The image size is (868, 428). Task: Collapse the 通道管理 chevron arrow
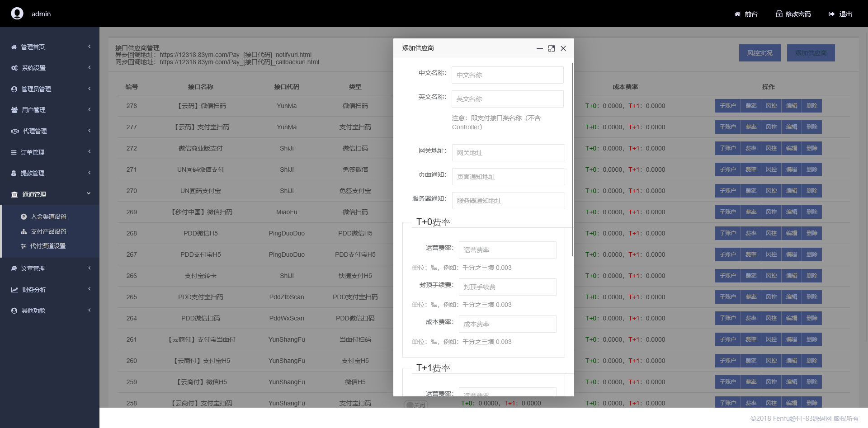(89, 193)
